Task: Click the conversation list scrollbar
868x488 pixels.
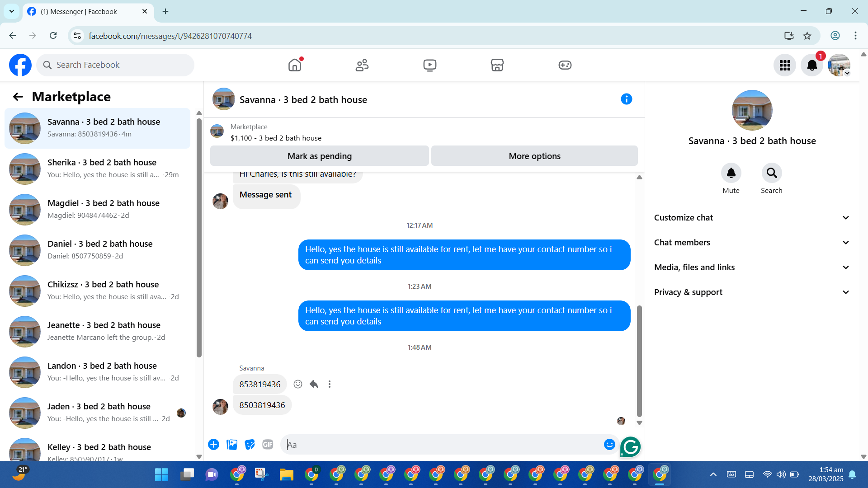Action: pyautogui.click(x=199, y=237)
